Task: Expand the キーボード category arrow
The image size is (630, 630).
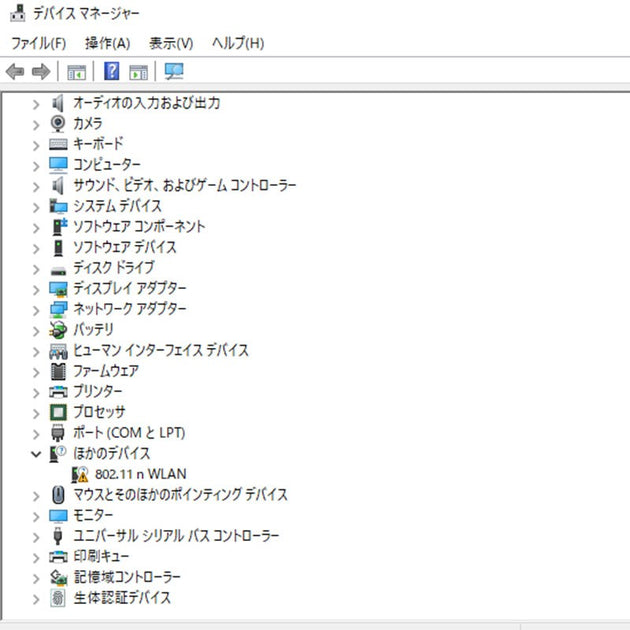Action: [x=36, y=145]
